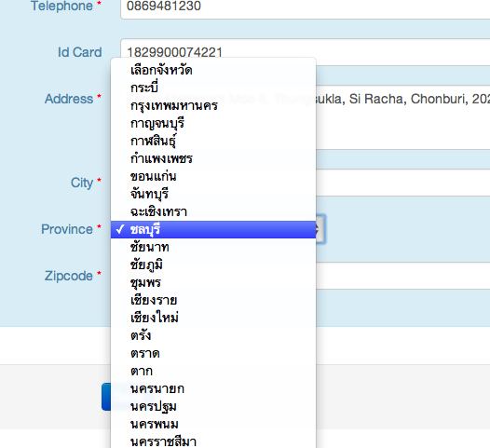Pick ฉะเชิงเทรา in province list
This screenshot has height=448, width=490.
coord(213,212)
